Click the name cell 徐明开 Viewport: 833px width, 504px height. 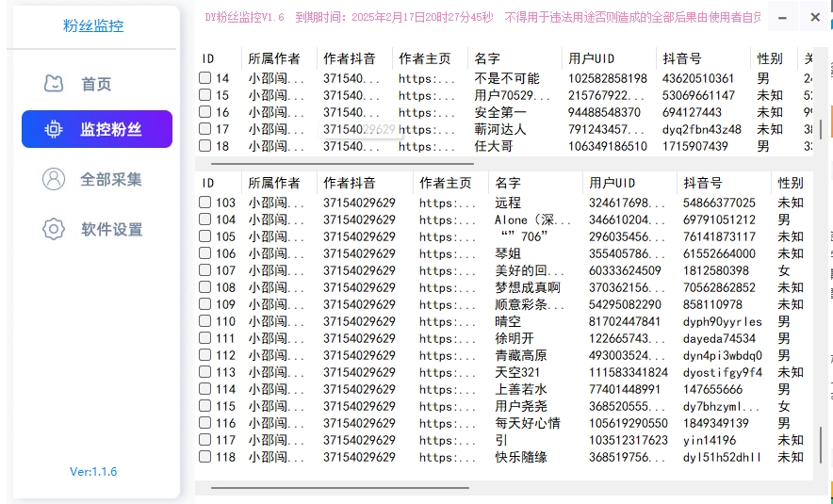pyautogui.click(x=514, y=339)
